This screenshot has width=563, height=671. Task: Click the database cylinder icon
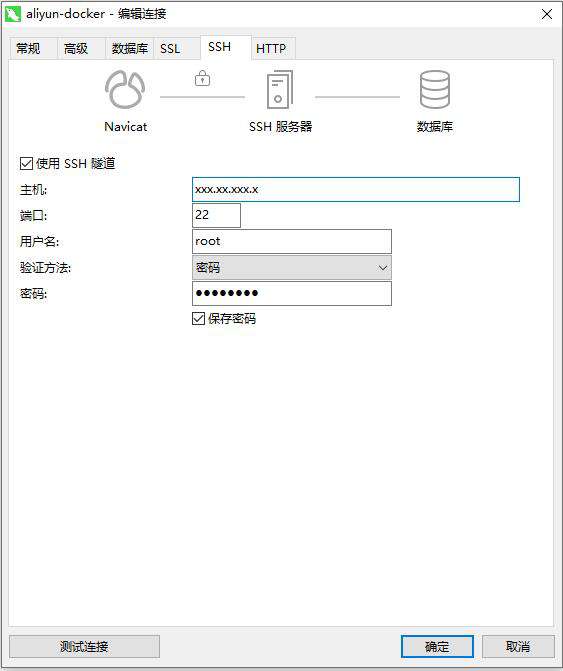pyautogui.click(x=434, y=89)
